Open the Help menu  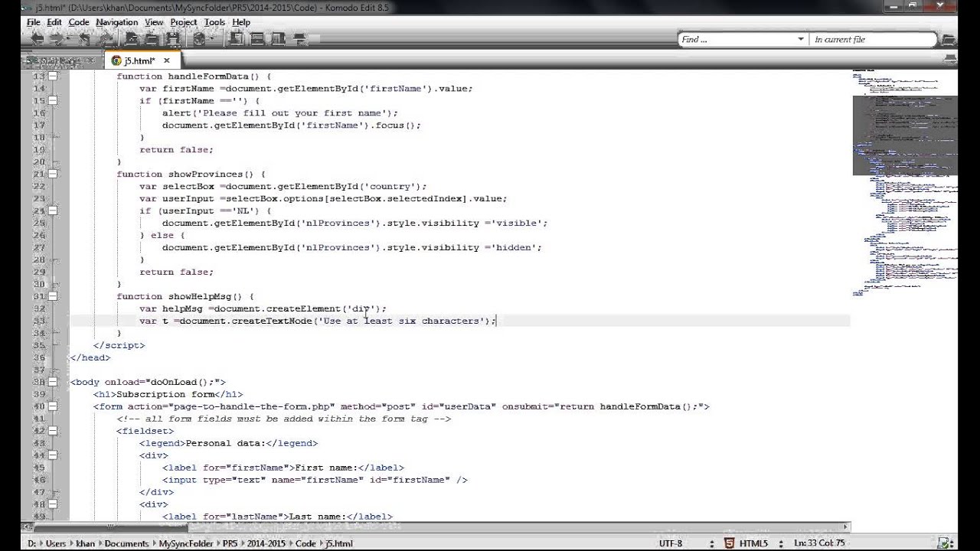click(x=241, y=22)
